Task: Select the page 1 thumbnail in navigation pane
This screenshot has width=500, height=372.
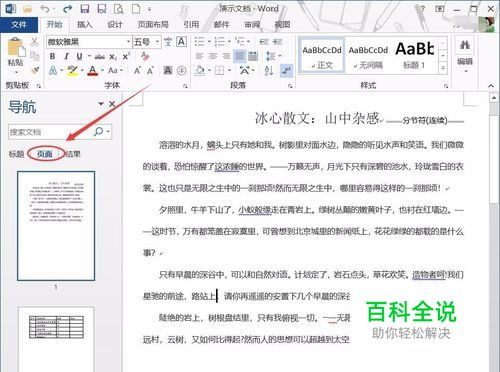Action: [x=56, y=226]
